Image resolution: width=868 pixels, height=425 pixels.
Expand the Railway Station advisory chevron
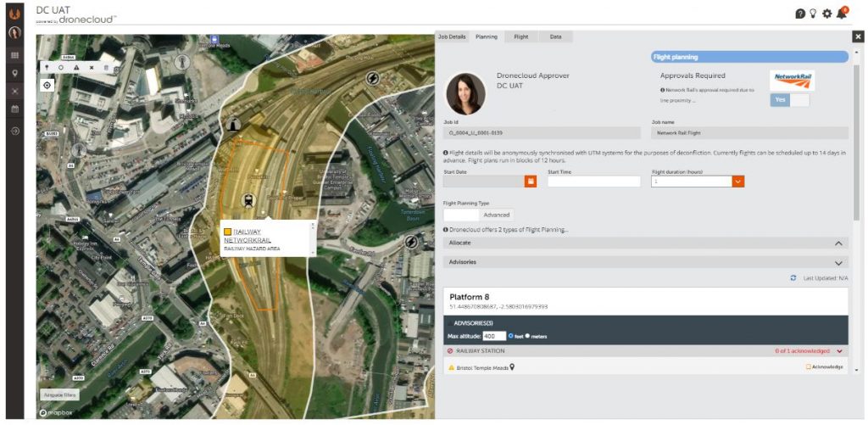pos(840,351)
